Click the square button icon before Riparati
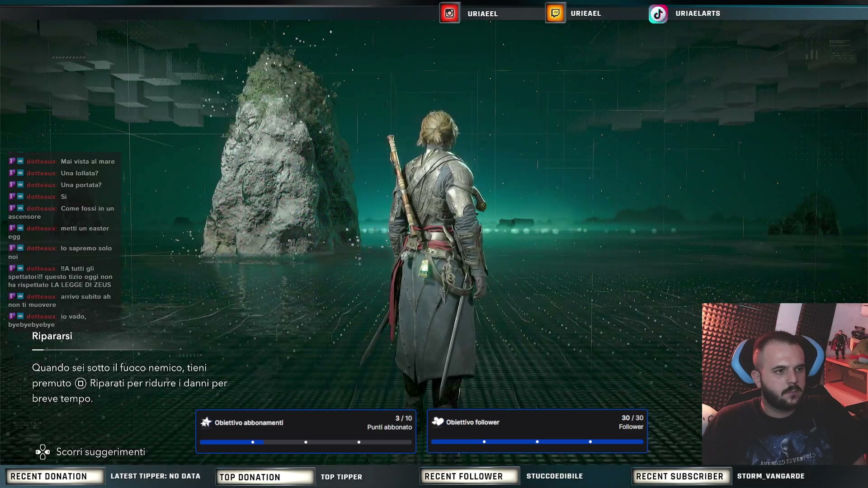 coord(80,383)
